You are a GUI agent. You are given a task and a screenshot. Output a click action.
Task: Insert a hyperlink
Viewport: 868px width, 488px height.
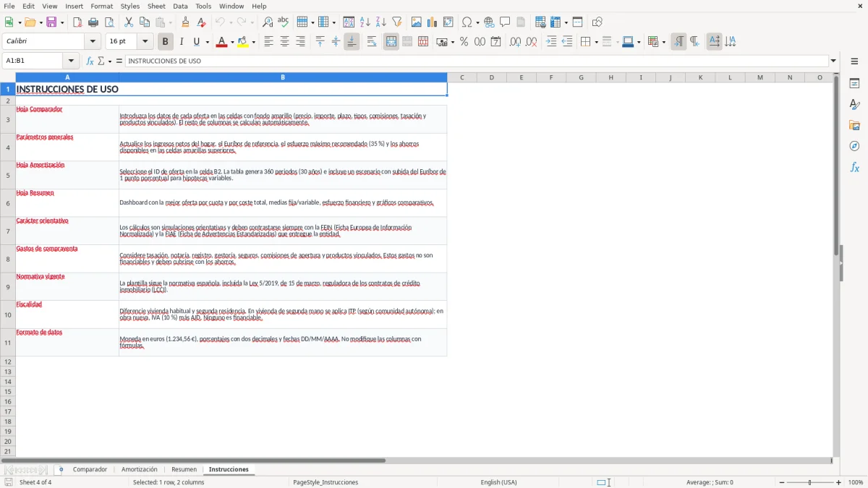(490, 22)
